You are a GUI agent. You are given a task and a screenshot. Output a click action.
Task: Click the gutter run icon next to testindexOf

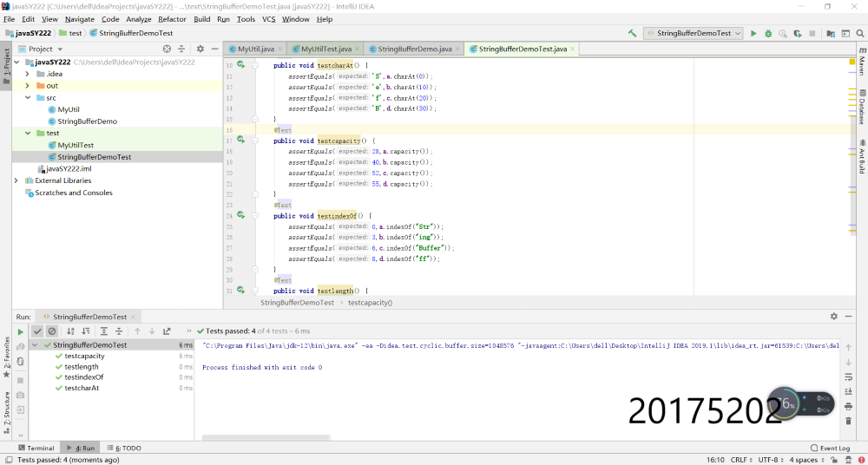[240, 215]
